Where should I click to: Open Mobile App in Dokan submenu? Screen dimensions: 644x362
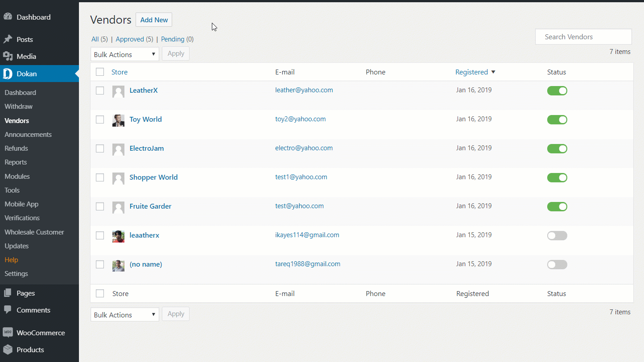click(21, 204)
